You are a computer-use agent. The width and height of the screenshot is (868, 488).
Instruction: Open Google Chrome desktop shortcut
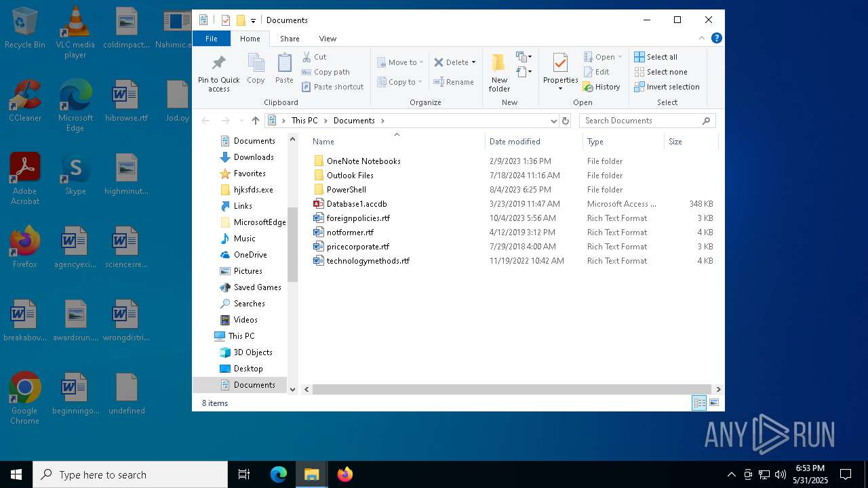pos(25,399)
